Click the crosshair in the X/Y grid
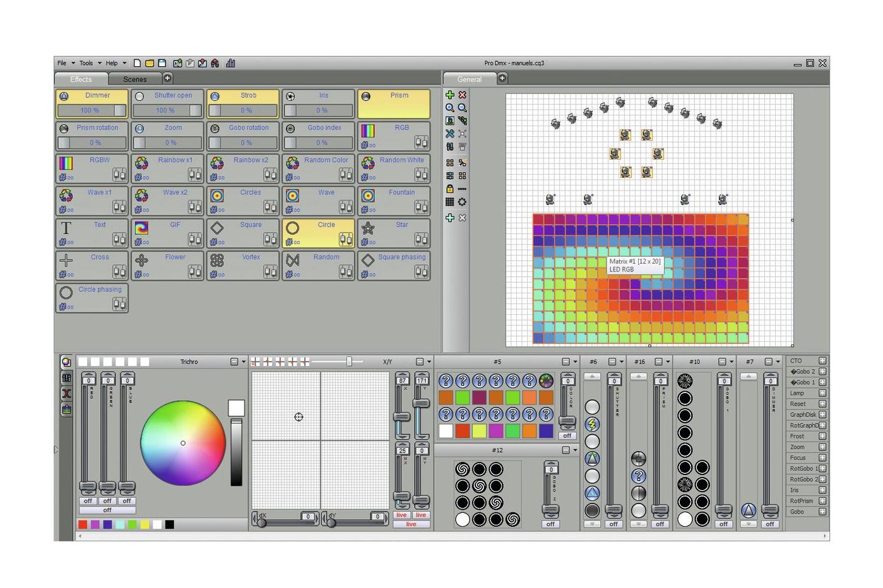This screenshot has width=883, height=588. click(299, 417)
